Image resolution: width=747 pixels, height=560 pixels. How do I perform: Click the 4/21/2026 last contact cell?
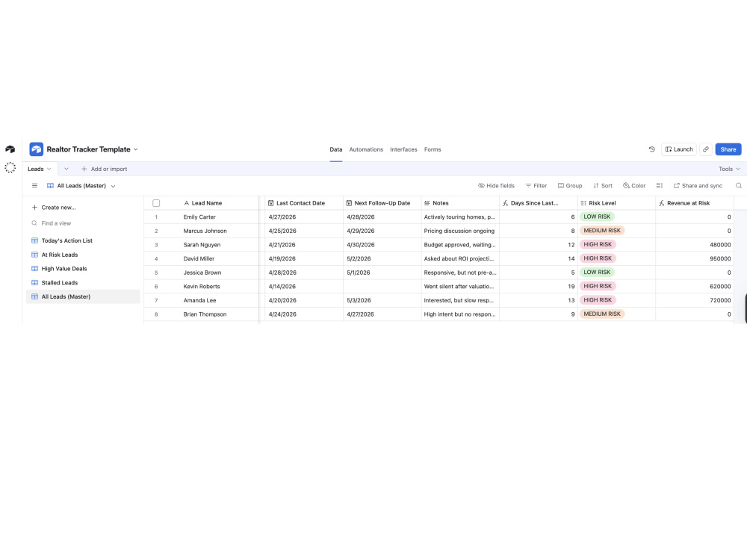[304, 245]
